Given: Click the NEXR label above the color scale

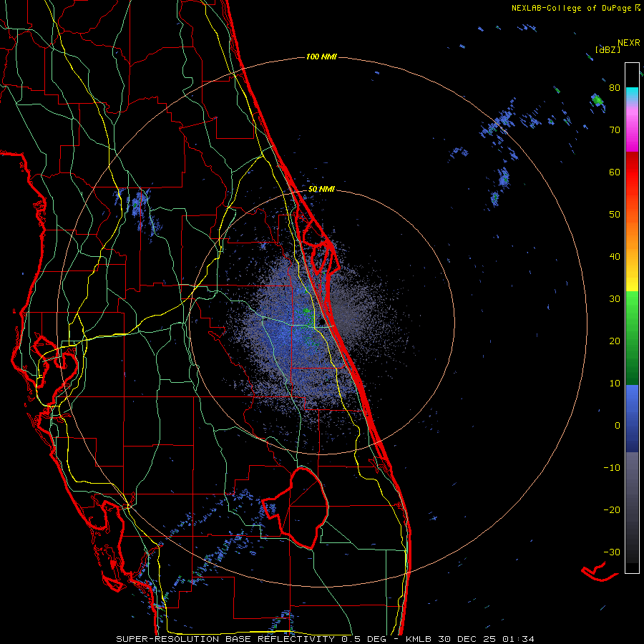Looking at the screenshot, I should click(629, 42).
